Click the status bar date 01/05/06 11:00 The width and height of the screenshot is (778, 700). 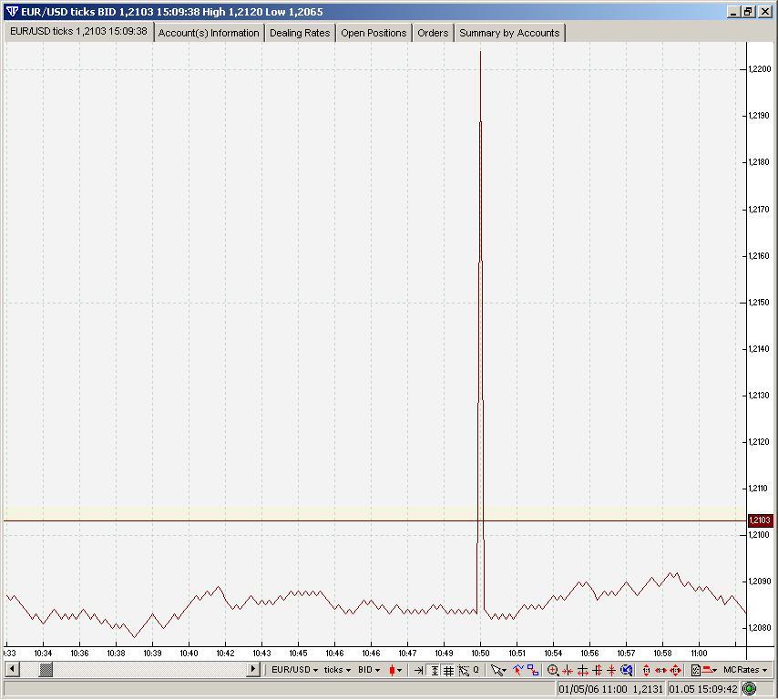[592, 689]
